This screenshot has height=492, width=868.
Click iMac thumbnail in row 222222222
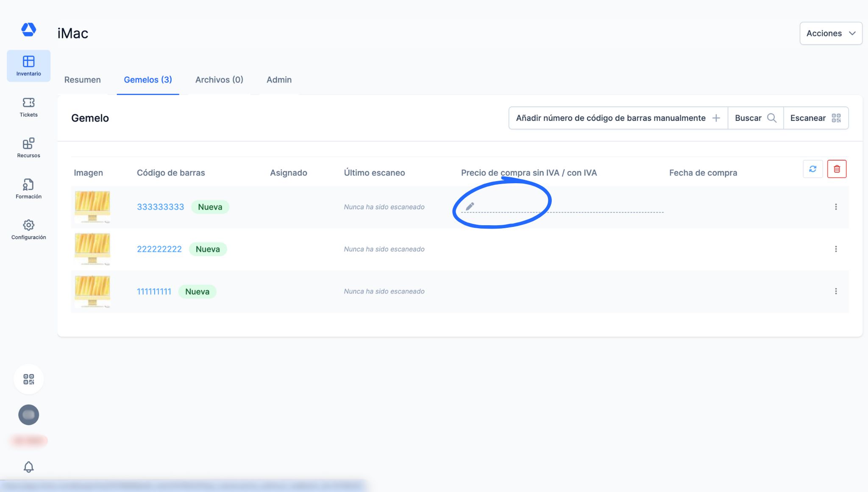92,249
